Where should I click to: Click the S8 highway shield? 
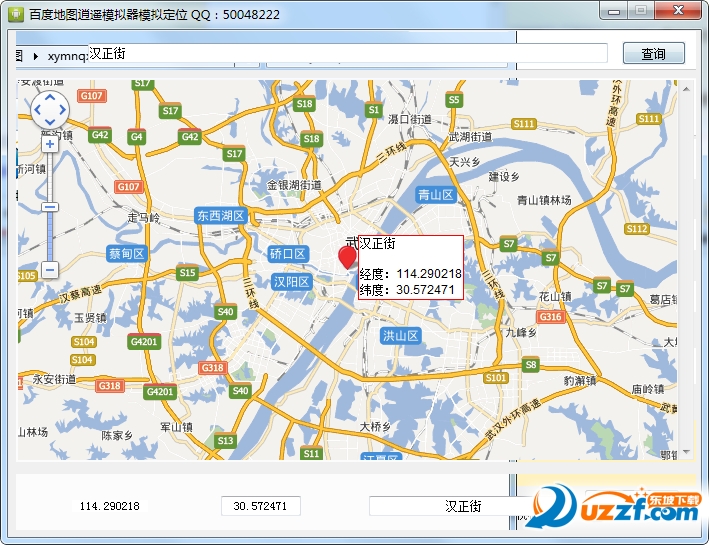pyautogui.click(x=531, y=365)
